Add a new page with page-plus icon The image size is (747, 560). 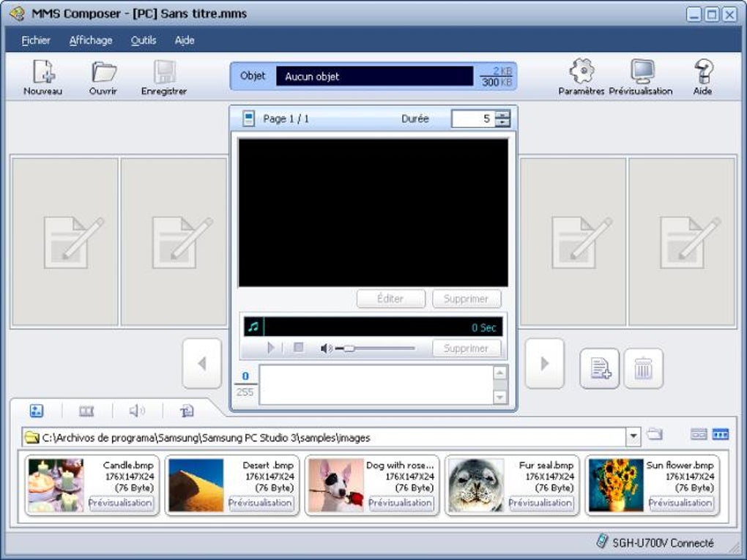599,368
